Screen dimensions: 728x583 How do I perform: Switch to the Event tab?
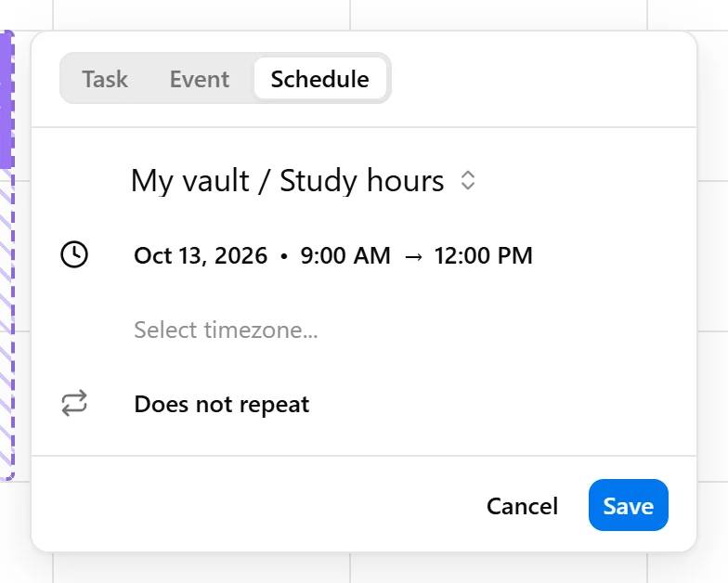(199, 79)
